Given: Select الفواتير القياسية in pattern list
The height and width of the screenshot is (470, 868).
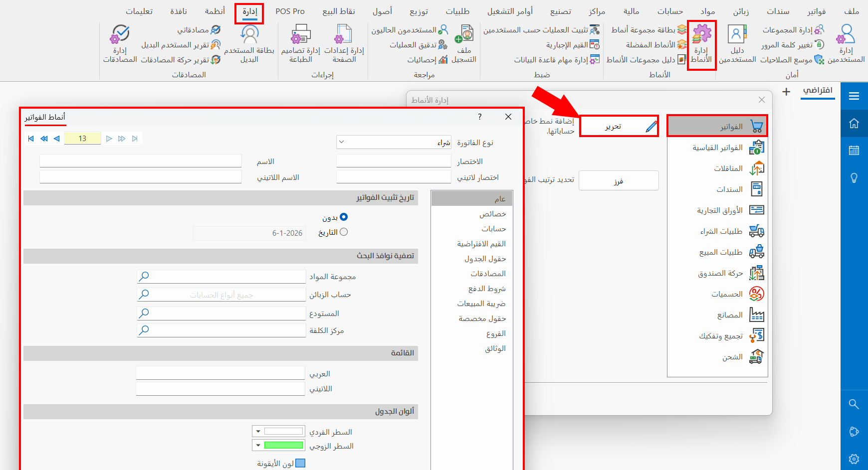Looking at the screenshot, I should click(717, 148).
